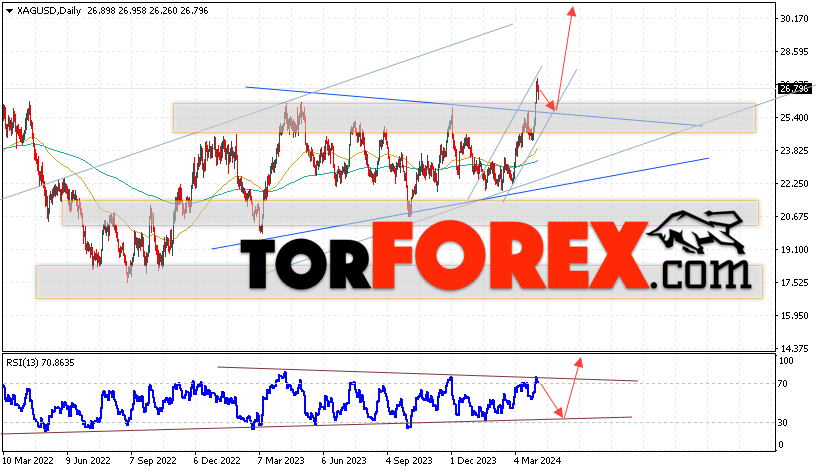This screenshot has height=472, width=816.
Task: Select the 7 Mar 2023 date label
Action: [281, 461]
